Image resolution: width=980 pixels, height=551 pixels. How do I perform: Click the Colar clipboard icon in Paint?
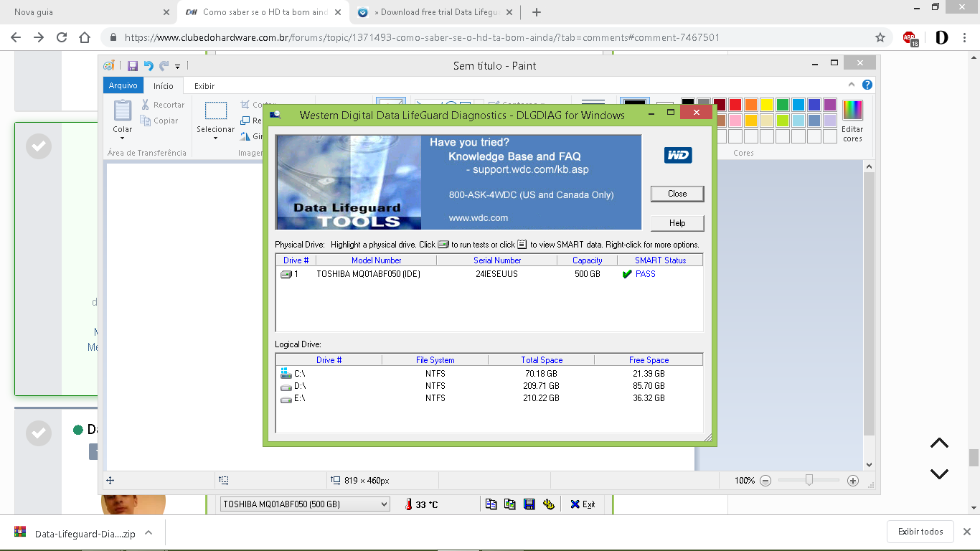click(x=123, y=110)
